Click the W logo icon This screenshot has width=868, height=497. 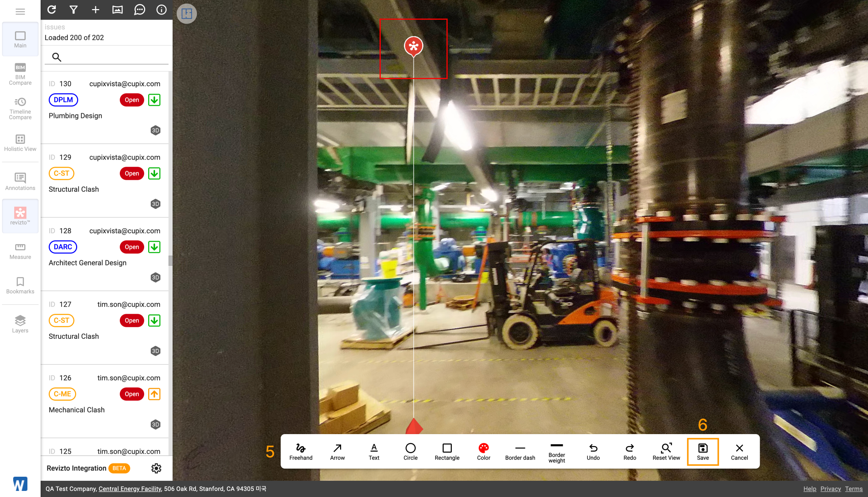pos(20,484)
